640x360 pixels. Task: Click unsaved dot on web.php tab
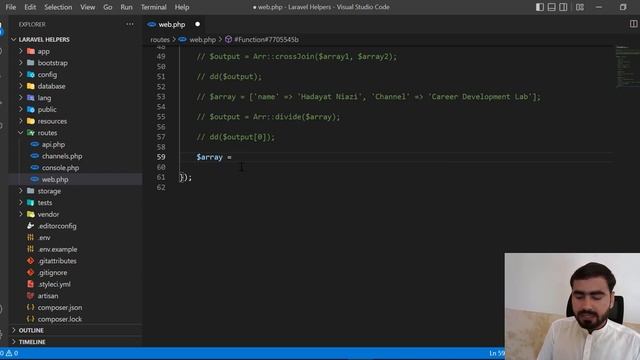click(198, 24)
